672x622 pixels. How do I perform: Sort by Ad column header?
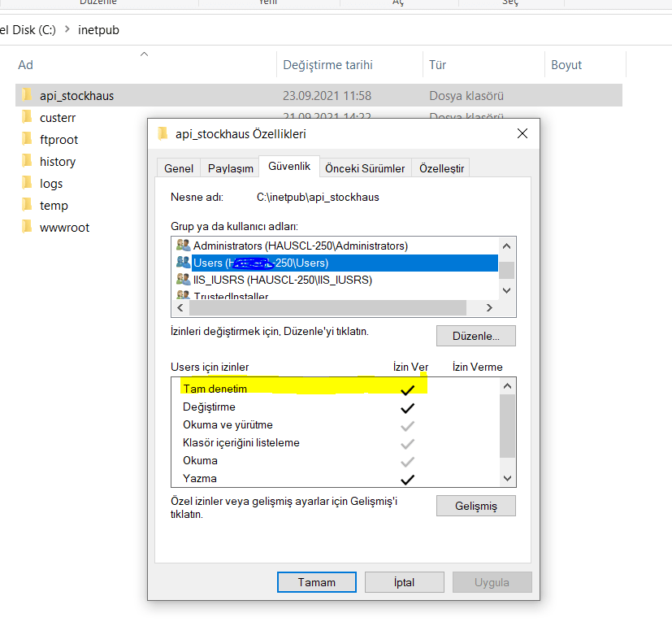pos(26,65)
